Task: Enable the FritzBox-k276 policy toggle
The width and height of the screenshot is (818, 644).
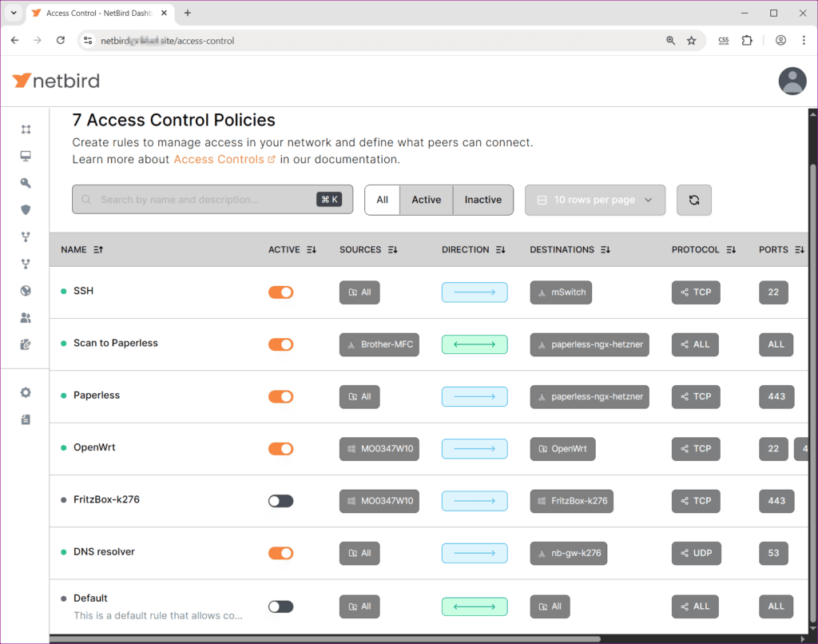Action: coord(280,501)
